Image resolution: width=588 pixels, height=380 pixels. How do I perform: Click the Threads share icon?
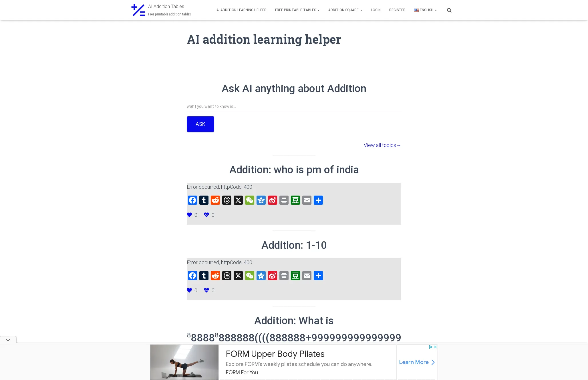[x=226, y=200]
